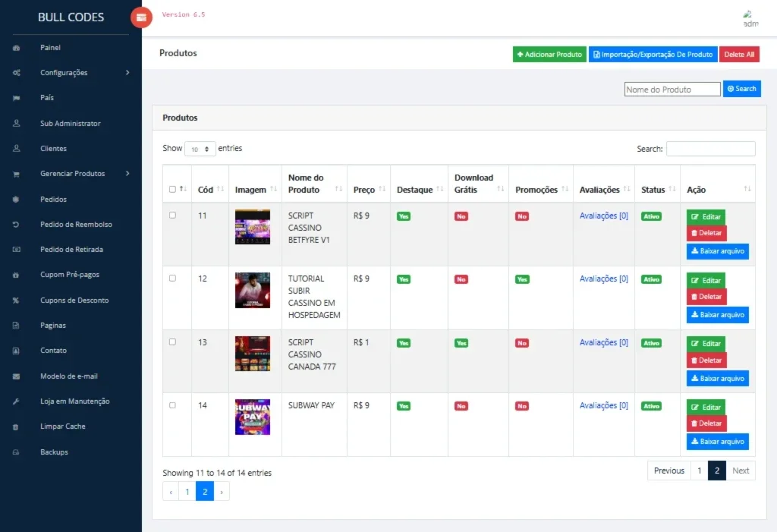Open Painel dashboard icon in sidebar
The height and width of the screenshot is (532, 777).
pyautogui.click(x=17, y=48)
